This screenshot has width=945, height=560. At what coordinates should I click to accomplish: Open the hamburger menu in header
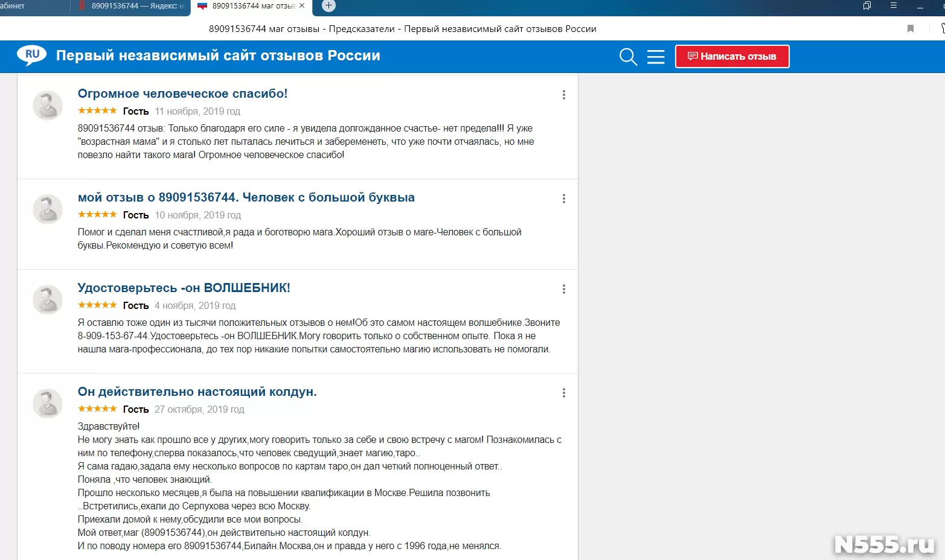click(x=656, y=57)
